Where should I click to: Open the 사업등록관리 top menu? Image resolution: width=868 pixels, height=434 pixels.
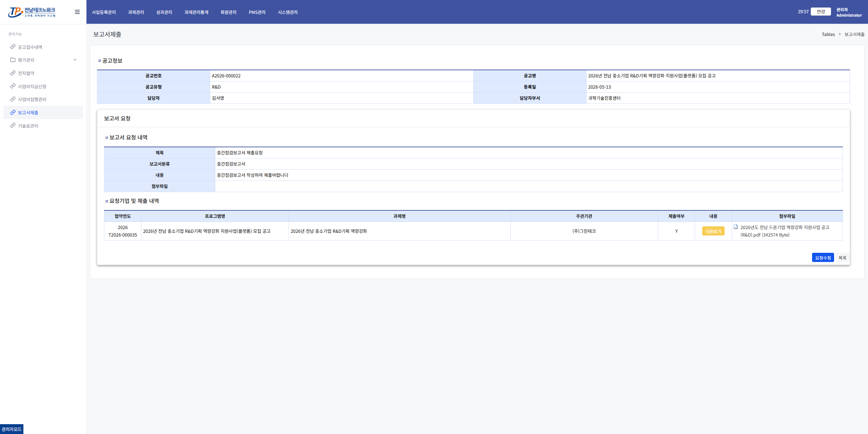[104, 12]
